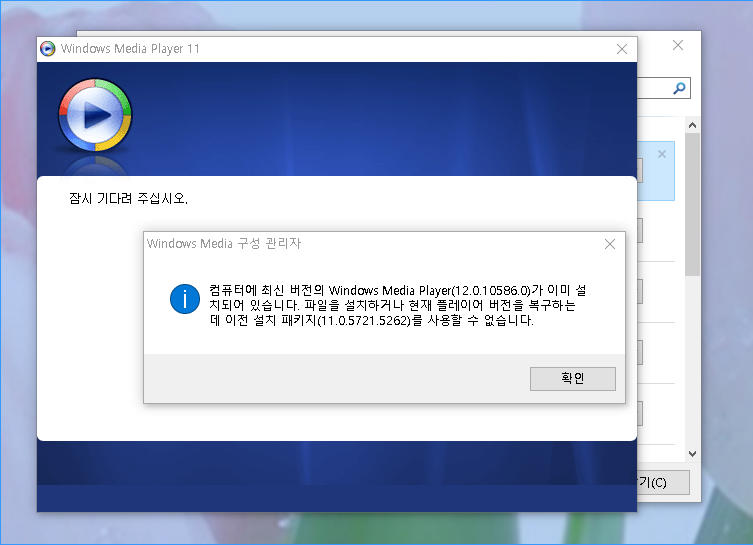Click the '잠시 기다려 주십시오.' text
This screenshot has height=545, width=753.
(x=128, y=198)
